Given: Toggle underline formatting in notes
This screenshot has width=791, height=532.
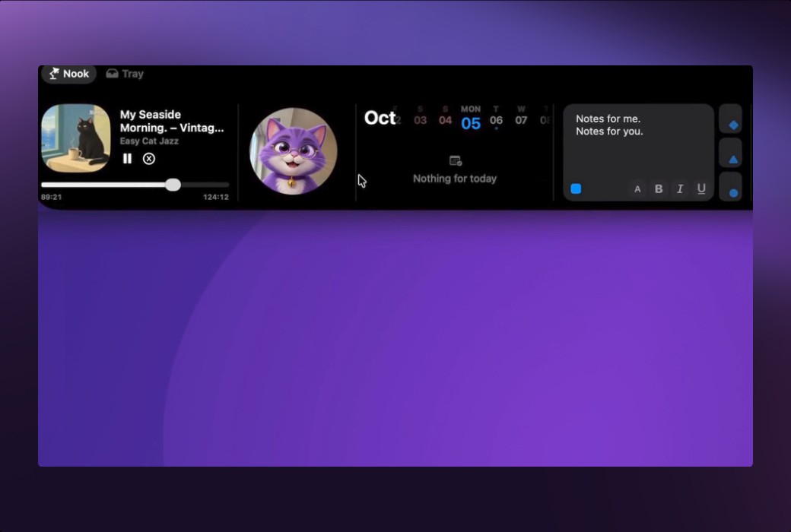Looking at the screenshot, I should coord(701,189).
